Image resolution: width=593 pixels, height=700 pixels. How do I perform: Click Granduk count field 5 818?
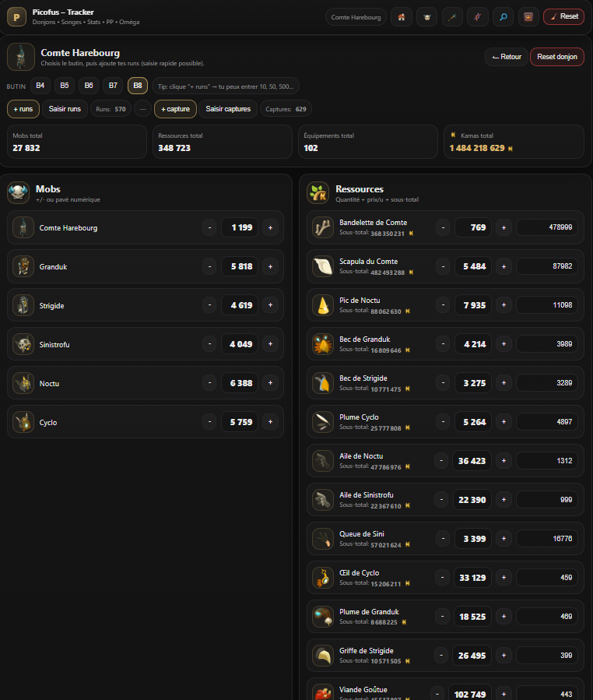[240, 266]
